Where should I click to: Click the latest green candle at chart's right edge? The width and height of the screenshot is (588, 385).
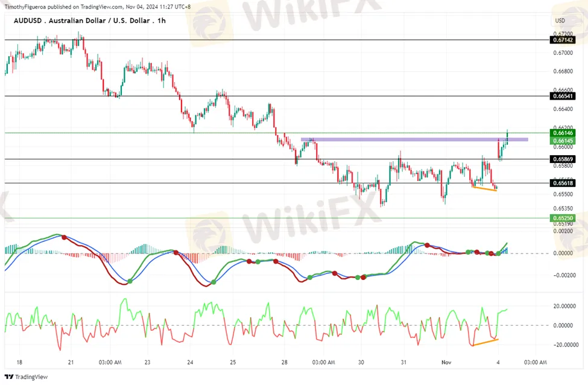(x=508, y=136)
